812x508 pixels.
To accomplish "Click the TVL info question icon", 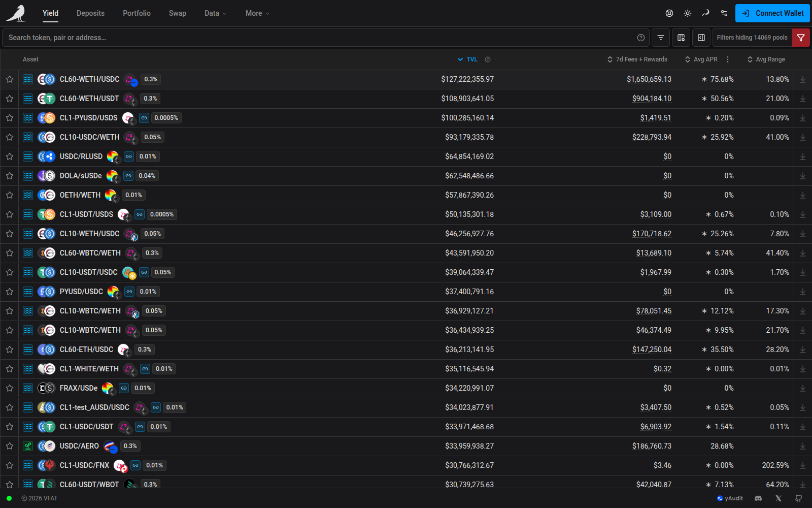I will 488,59.
